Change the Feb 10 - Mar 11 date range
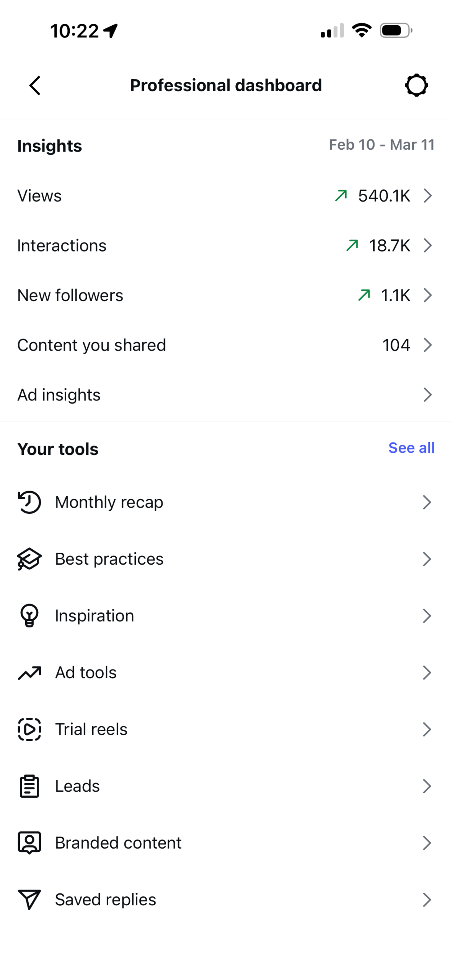This screenshot has width=452, height=980. pyautogui.click(x=382, y=145)
